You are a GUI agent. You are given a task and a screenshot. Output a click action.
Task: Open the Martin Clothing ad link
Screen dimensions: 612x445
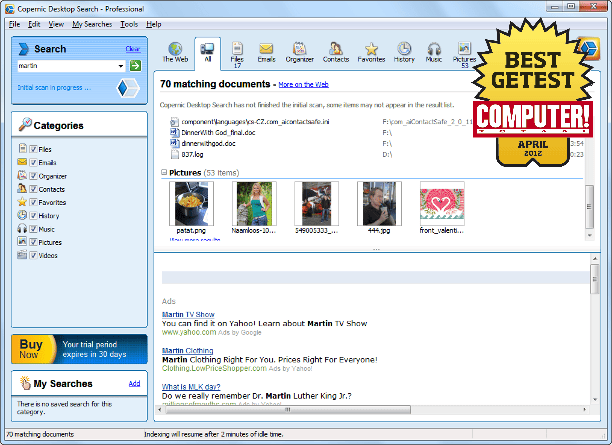[187, 351]
